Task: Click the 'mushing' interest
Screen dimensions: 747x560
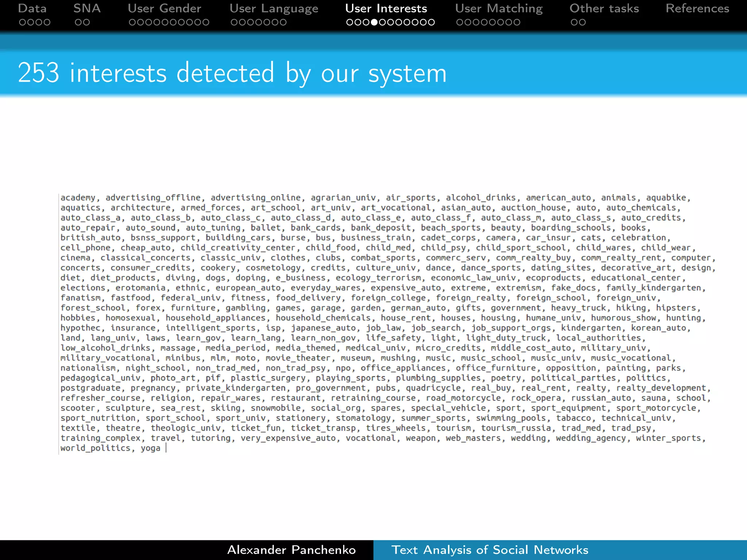Action: coord(398,358)
